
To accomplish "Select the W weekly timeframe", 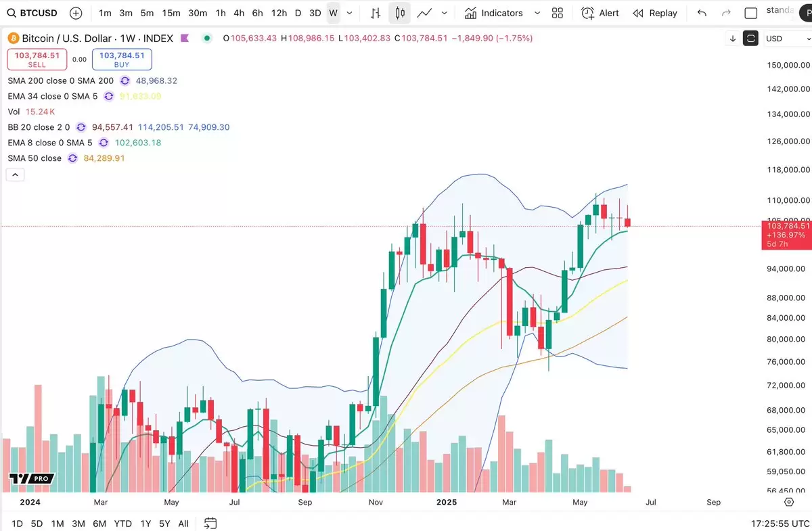I will (x=333, y=13).
